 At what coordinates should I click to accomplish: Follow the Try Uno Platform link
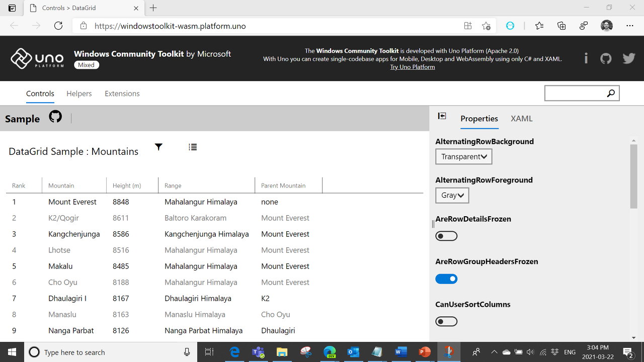(413, 67)
